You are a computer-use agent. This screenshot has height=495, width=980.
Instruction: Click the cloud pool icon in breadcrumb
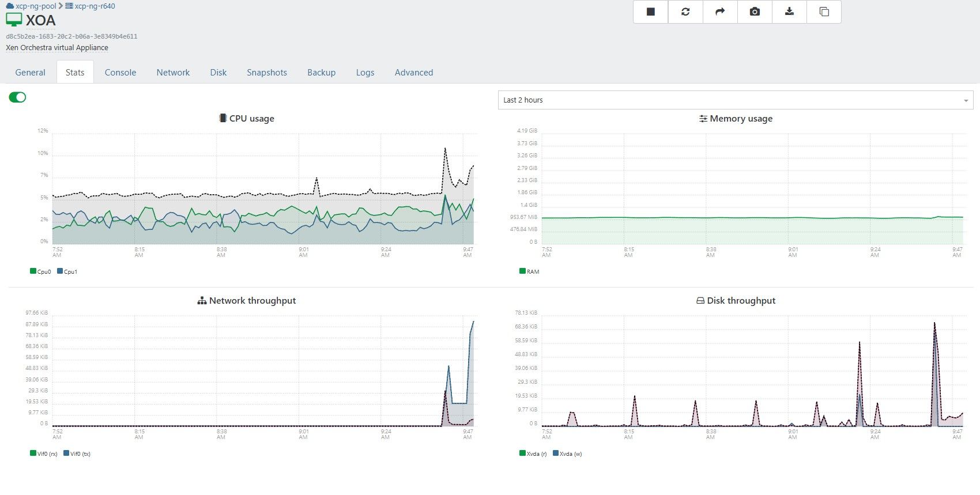[10, 6]
